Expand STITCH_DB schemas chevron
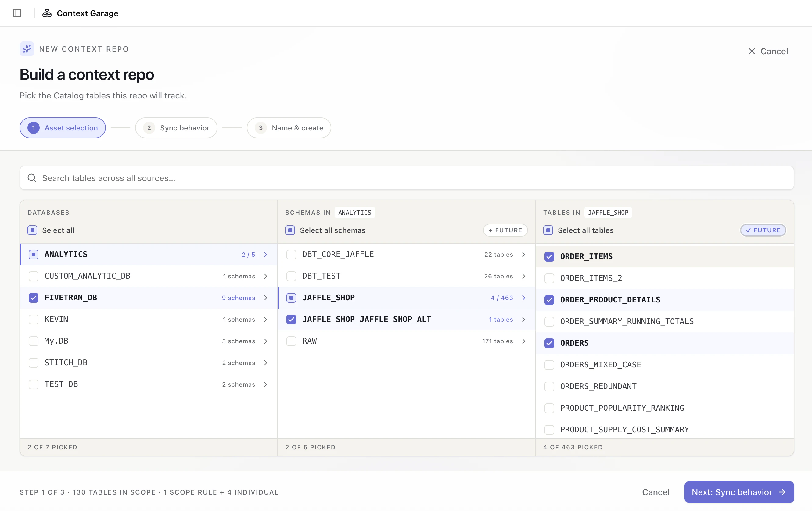 coord(266,363)
